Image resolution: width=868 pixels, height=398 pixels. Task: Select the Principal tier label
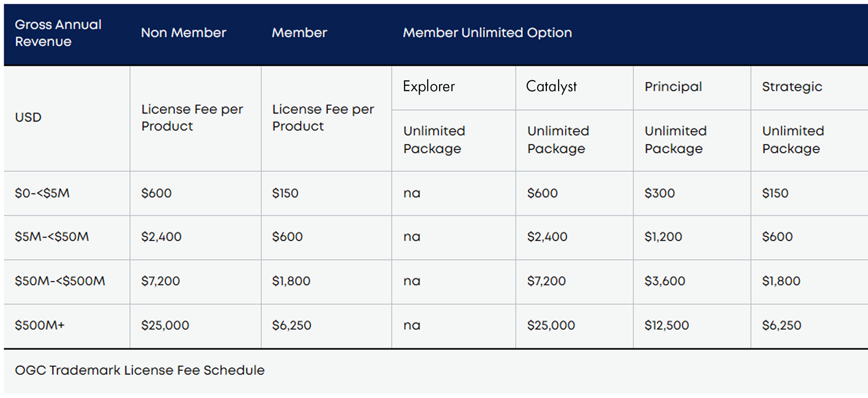tap(673, 86)
